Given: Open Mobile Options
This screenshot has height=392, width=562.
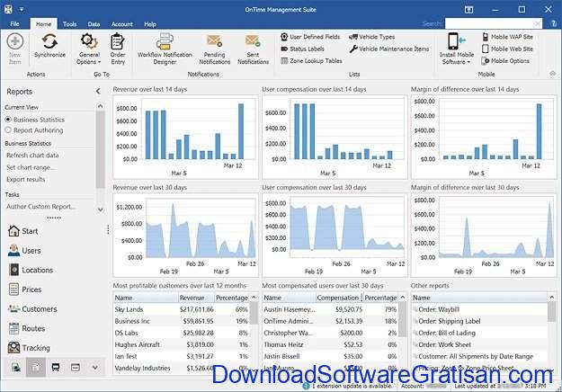Looking at the screenshot, I should pyautogui.click(x=505, y=61).
